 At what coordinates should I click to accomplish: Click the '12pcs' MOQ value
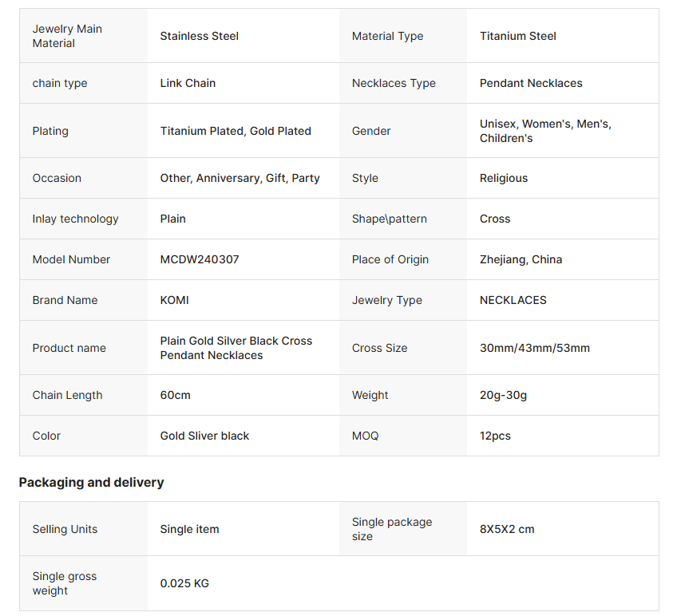click(x=495, y=436)
